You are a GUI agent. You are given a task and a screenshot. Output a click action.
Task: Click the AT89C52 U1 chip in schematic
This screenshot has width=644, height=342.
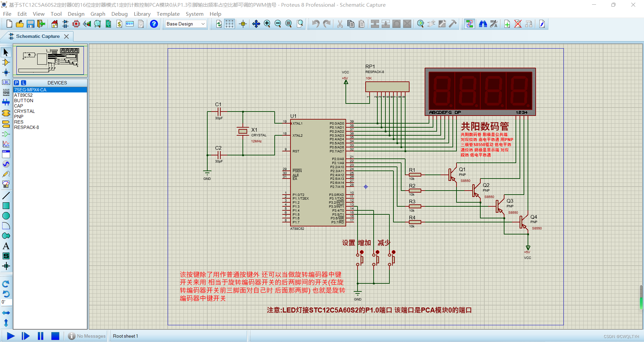pos(318,173)
